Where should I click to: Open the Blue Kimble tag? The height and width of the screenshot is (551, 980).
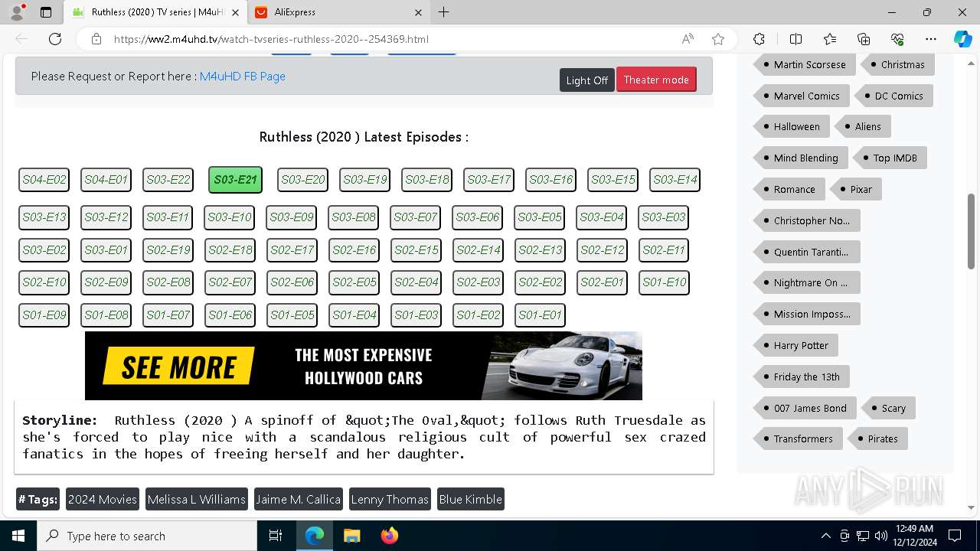tap(471, 500)
